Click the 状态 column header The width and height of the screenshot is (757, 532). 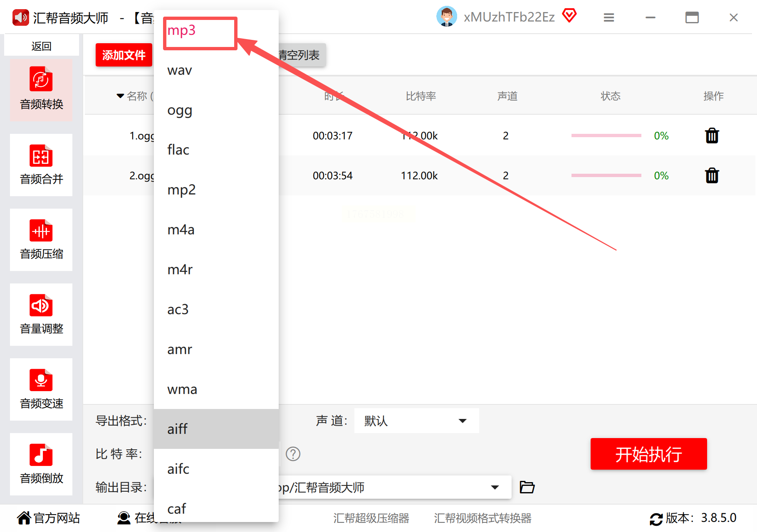[611, 96]
